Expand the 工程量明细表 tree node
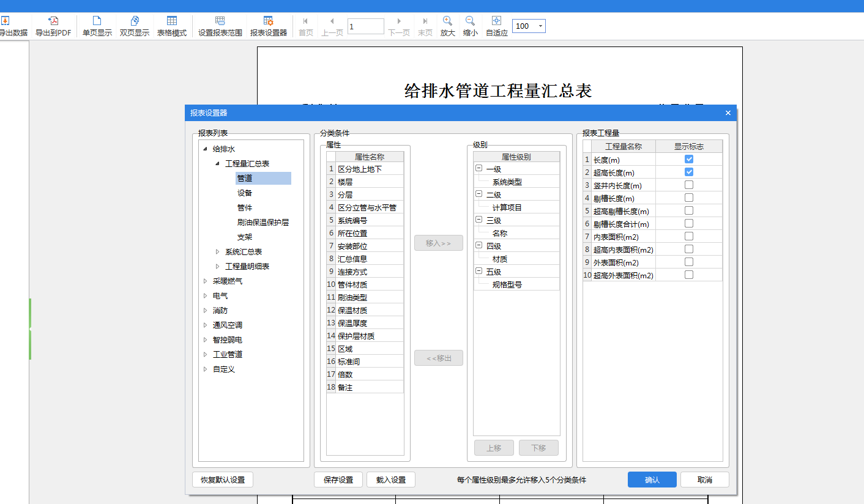This screenshot has width=864, height=504. pos(217,266)
